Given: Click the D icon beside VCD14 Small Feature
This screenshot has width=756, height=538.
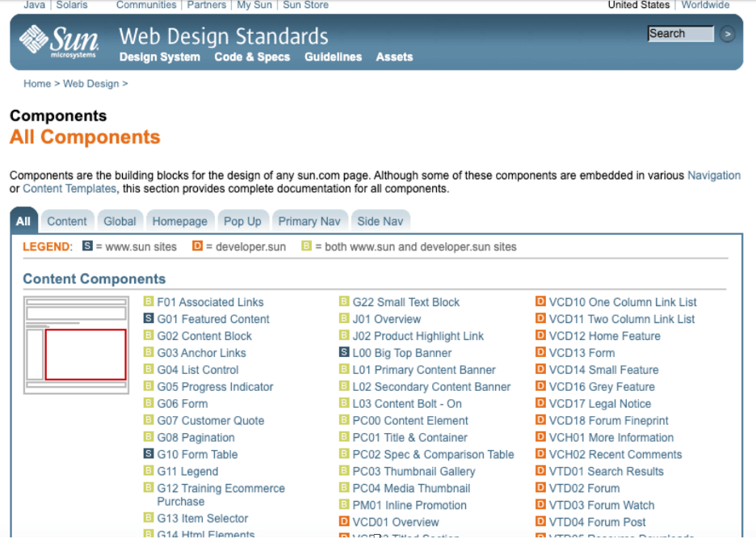Looking at the screenshot, I should [540, 369].
